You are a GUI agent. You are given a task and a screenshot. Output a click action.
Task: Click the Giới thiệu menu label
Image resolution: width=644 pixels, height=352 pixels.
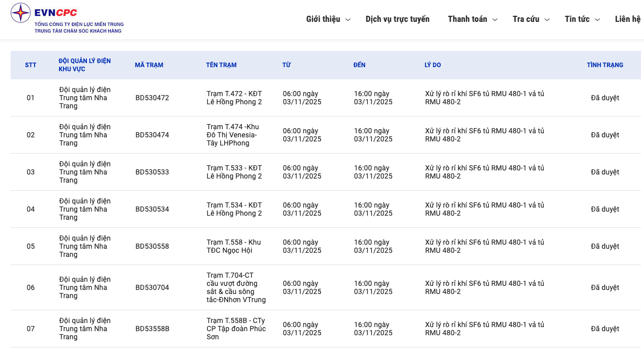coord(323,19)
